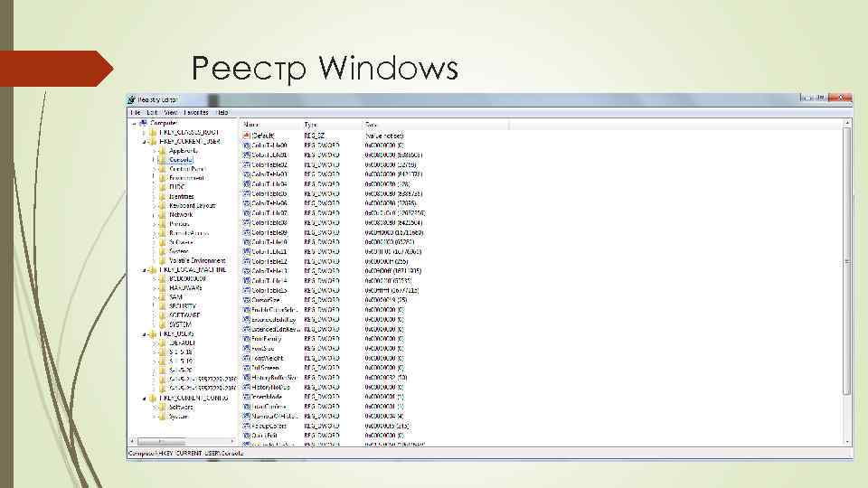Select the ColorTable12 value name
The width and height of the screenshot is (868, 488).
tap(269, 262)
